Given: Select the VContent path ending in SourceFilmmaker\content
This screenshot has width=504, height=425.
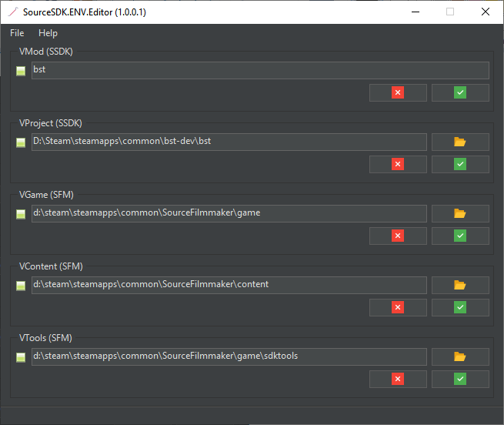Looking at the screenshot, I should click(x=229, y=285).
